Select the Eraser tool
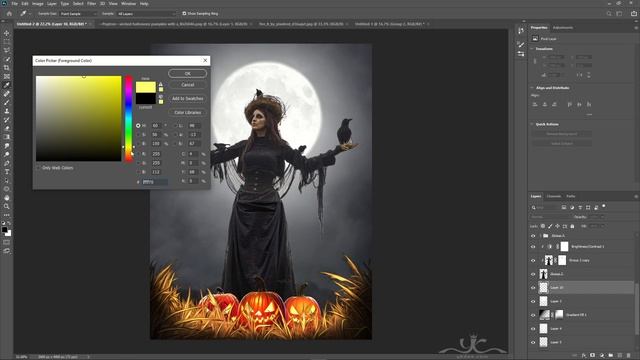The height and width of the screenshot is (360, 640). coord(7,128)
